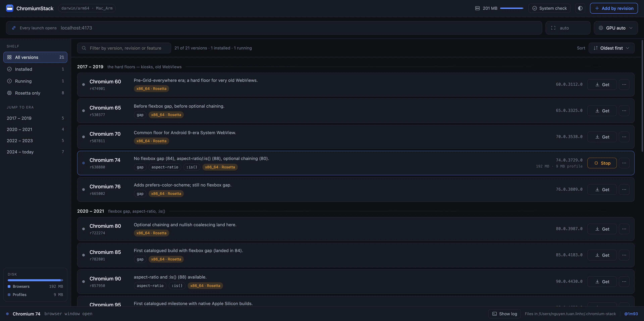Open more options for Chromium 90
Image resolution: width=644 pixels, height=321 pixels.
coord(624,281)
